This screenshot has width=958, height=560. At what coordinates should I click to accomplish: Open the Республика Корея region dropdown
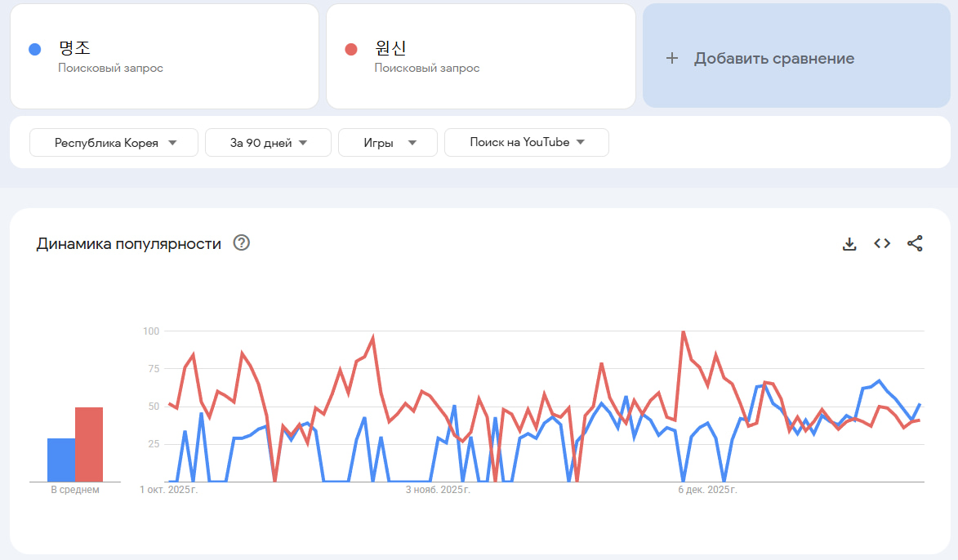(114, 143)
